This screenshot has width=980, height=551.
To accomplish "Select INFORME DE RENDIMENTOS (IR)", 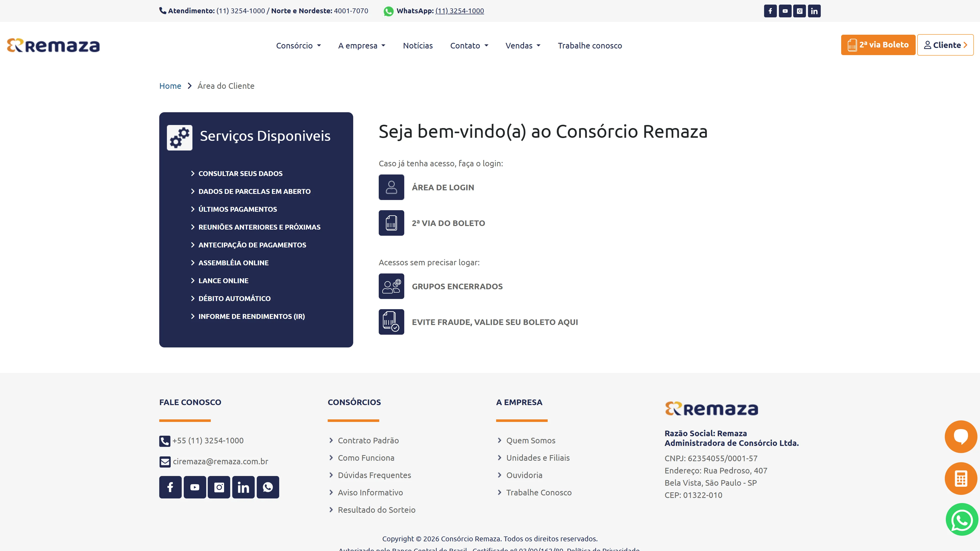I will 251,316.
